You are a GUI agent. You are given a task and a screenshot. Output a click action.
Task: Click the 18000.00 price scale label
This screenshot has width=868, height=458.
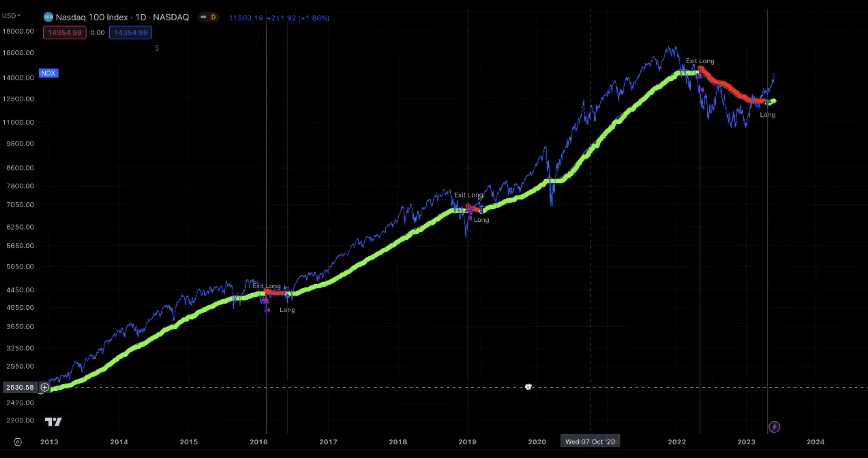pos(18,31)
